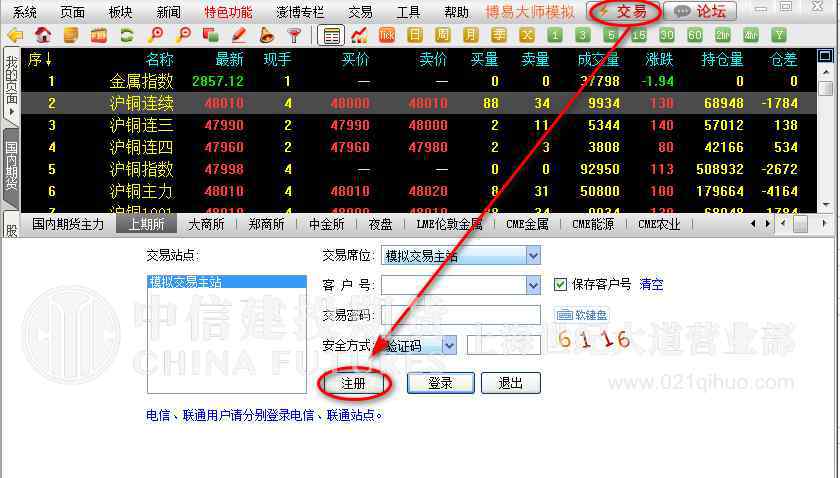Click the maximize-panel icon above the table scrollbar
The width and height of the screenshot is (840, 478).
point(825,55)
